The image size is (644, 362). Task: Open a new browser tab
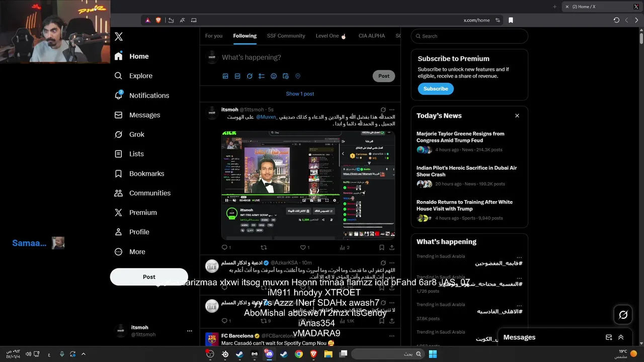pos(554,7)
